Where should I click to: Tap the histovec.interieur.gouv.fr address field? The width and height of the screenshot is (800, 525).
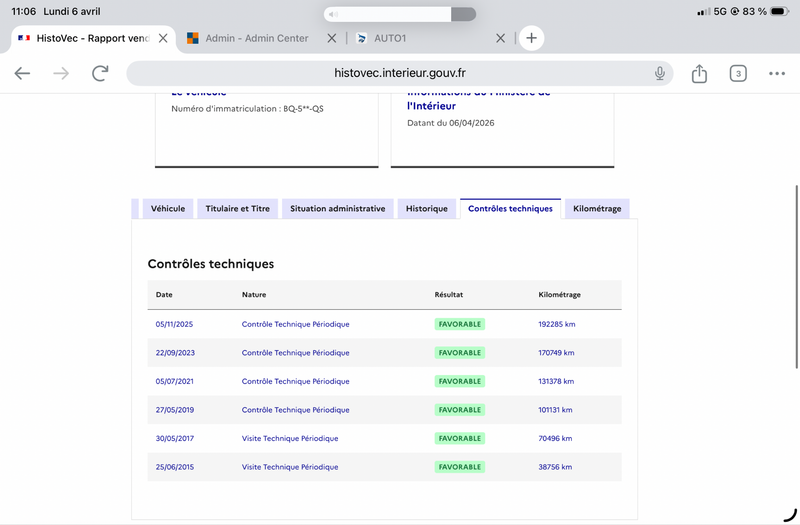(x=400, y=73)
